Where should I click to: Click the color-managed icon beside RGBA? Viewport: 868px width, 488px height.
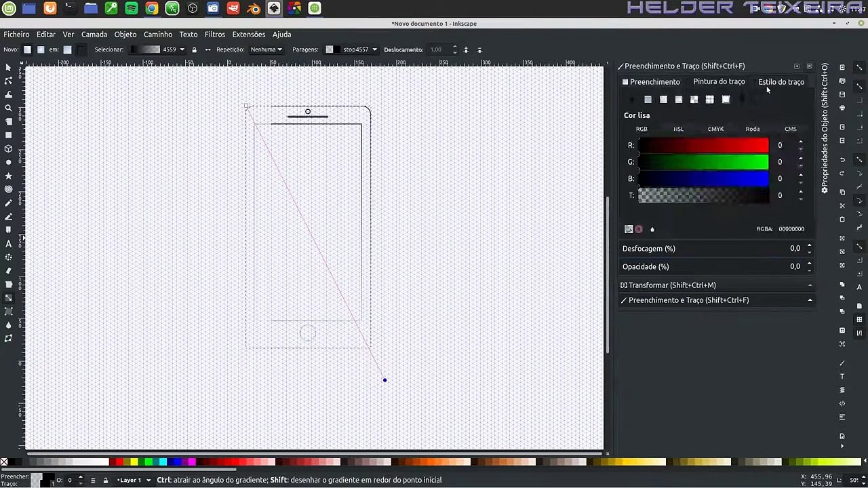coord(629,229)
